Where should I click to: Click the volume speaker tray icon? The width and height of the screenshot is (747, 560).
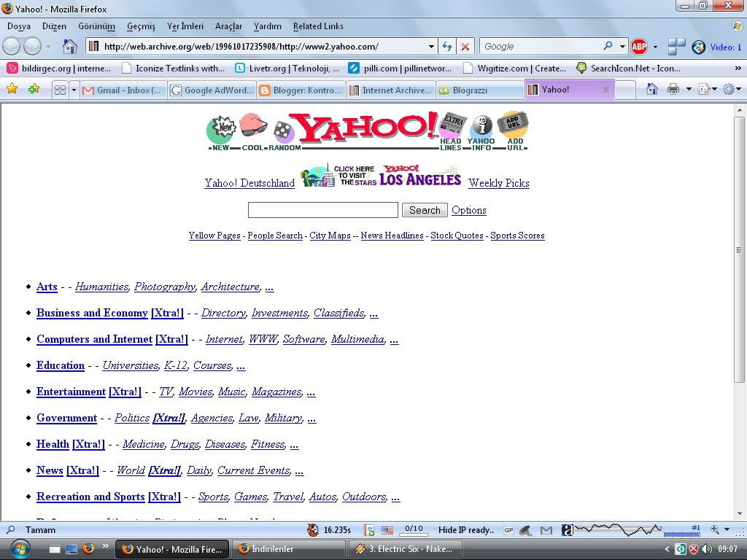[x=706, y=549]
